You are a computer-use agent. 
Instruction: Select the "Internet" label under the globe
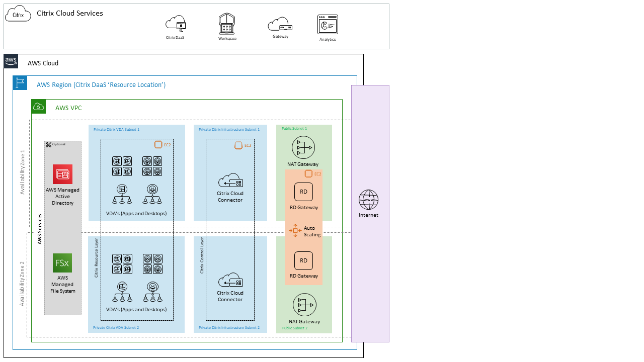coord(368,215)
